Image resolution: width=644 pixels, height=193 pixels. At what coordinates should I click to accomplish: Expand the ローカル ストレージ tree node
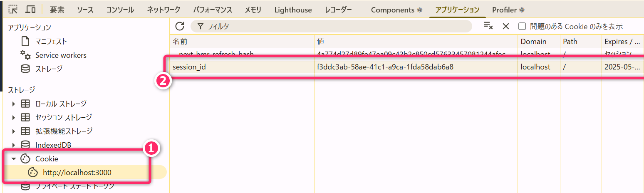point(14,104)
